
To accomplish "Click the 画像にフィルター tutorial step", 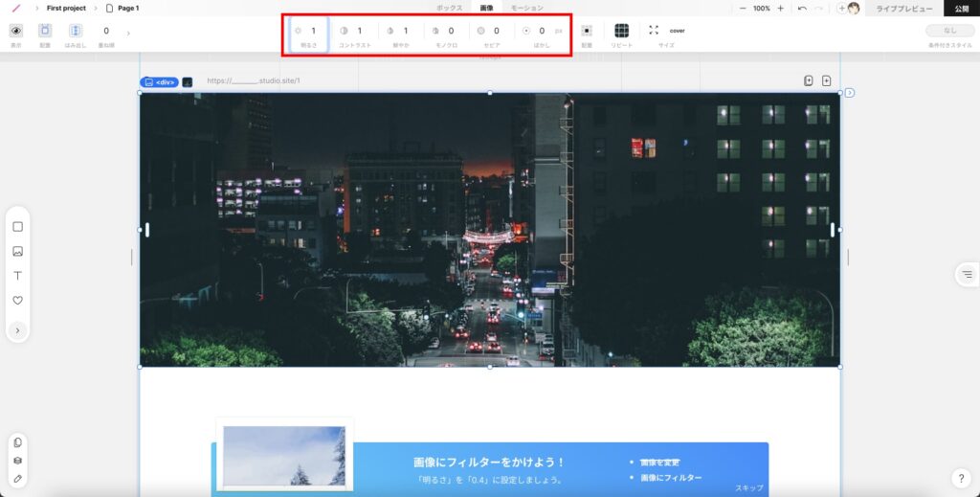I will pyautogui.click(x=671, y=478).
